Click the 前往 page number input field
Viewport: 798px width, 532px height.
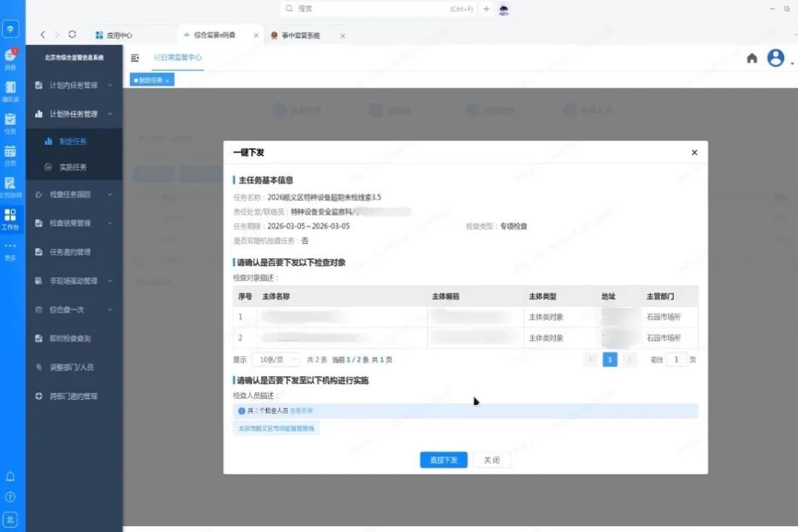pyautogui.click(x=676, y=360)
